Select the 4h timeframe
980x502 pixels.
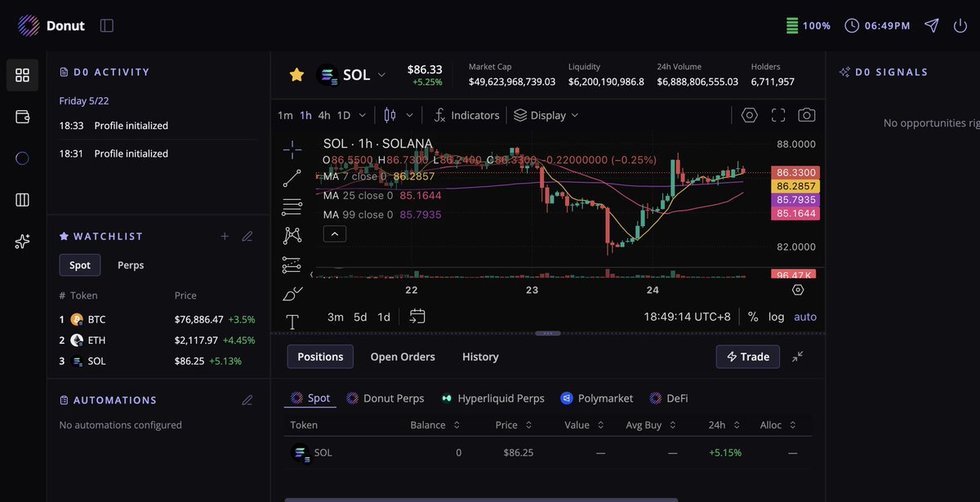pos(324,115)
